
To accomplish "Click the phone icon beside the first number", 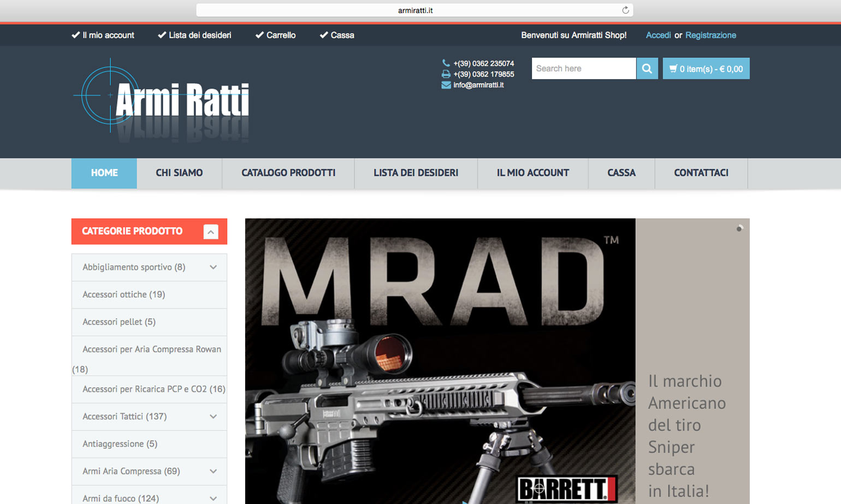I will [x=446, y=63].
